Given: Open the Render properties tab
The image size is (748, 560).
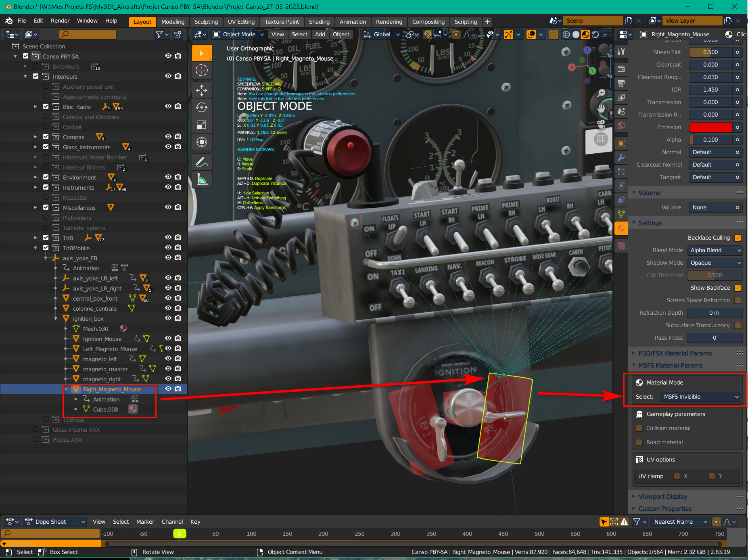Looking at the screenshot, I should tap(621, 69).
